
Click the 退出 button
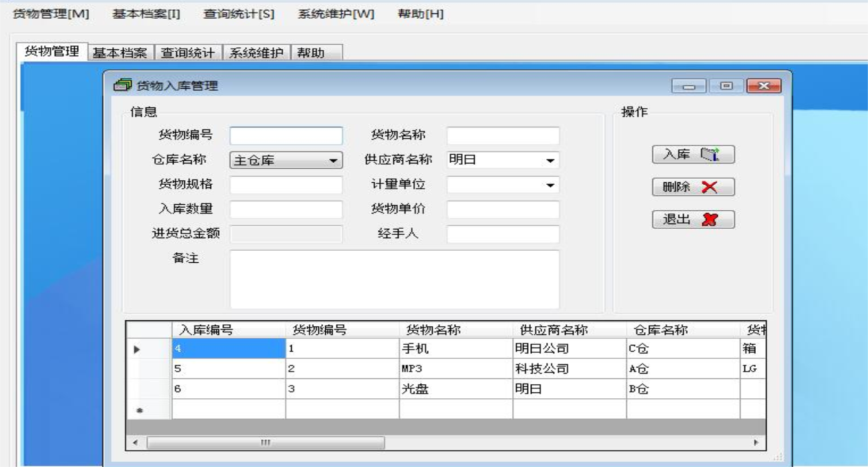click(693, 219)
